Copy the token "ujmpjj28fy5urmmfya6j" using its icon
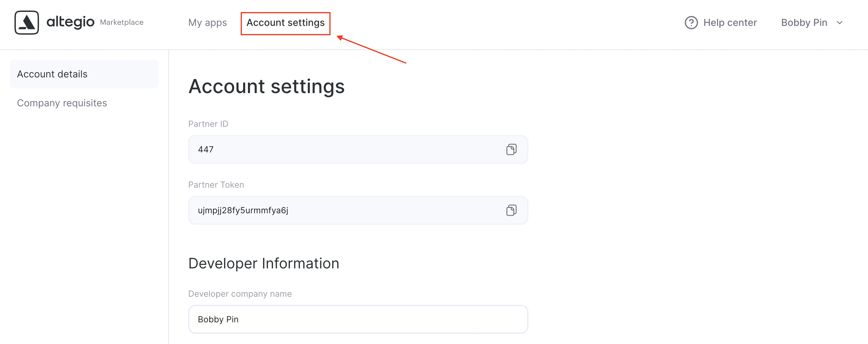 tap(512, 210)
